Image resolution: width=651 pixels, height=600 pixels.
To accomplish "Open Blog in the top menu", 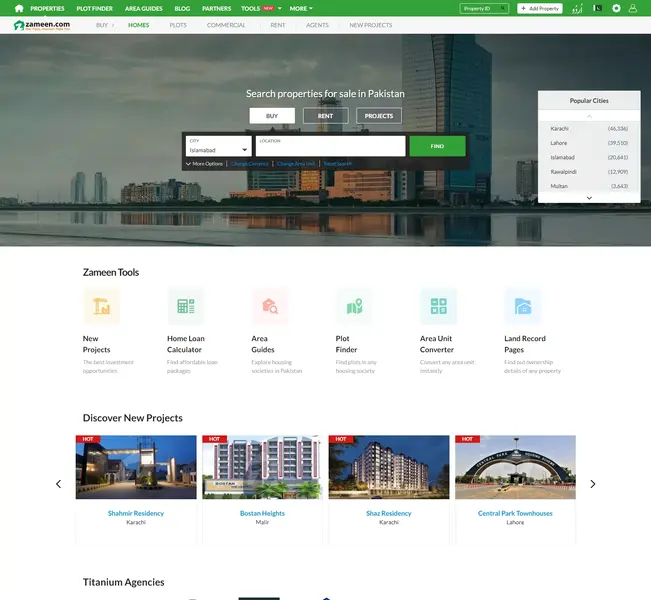I will tap(182, 8).
